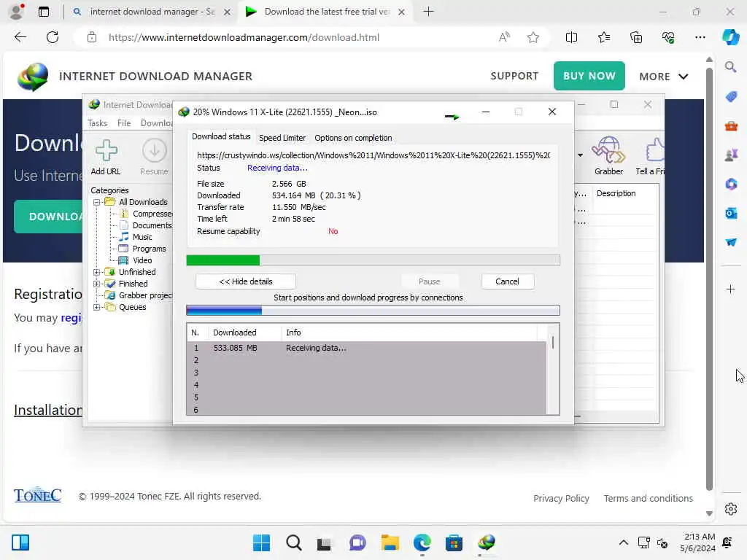Switch to the Speed Limiter tab
The width and height of the screenshot is (747, 560).
[282, 138]
